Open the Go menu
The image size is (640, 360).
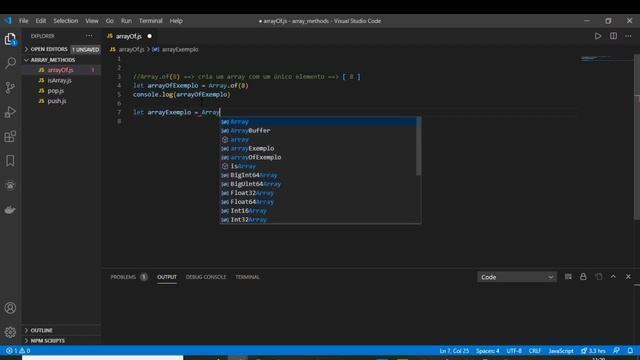click(x=110, y=21)
